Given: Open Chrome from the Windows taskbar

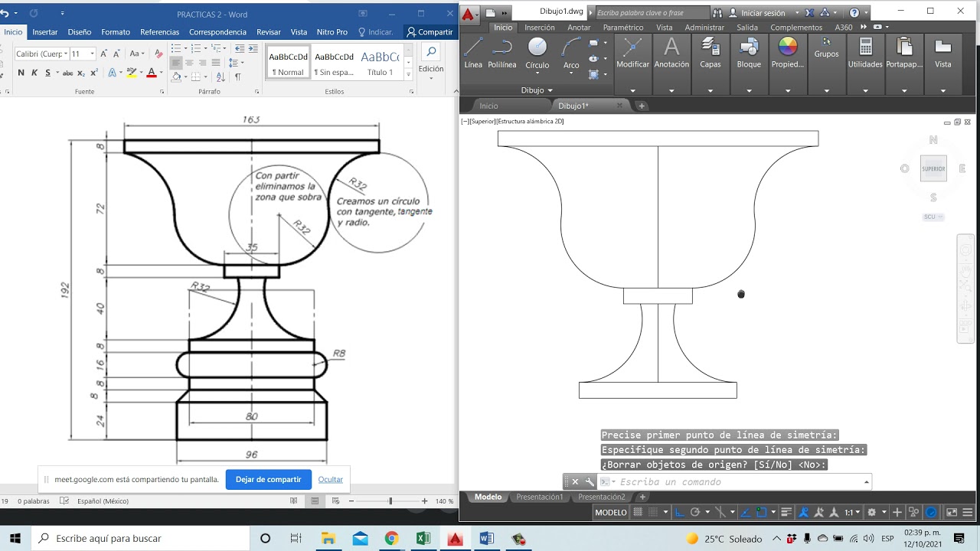Looking at the screenshot, I should pyautogui.click(x=391, y=538).
